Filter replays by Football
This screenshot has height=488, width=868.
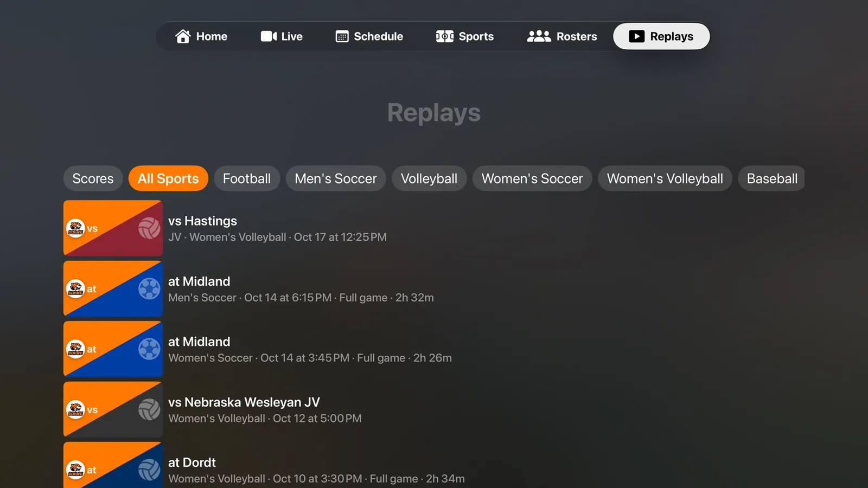(247, 178)
